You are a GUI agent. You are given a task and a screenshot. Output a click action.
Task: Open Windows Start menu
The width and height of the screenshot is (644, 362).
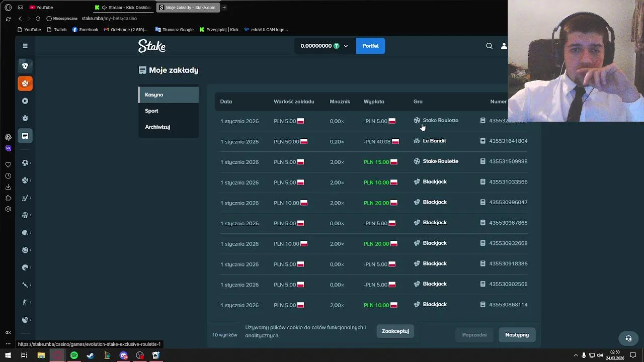pos(8,355)
